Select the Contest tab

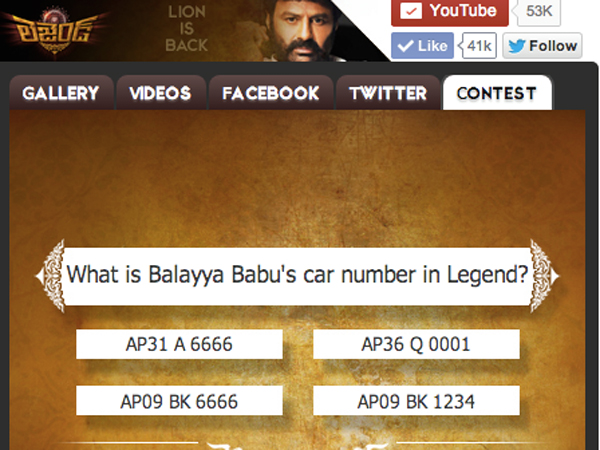coord(497,93)
